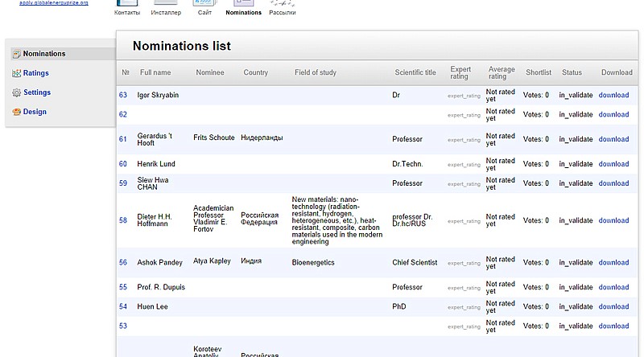Image resolution: width=644 pixels, height=357 pixels.
Task: Click the Shortlist column header
Action: [x=539, y=72]
